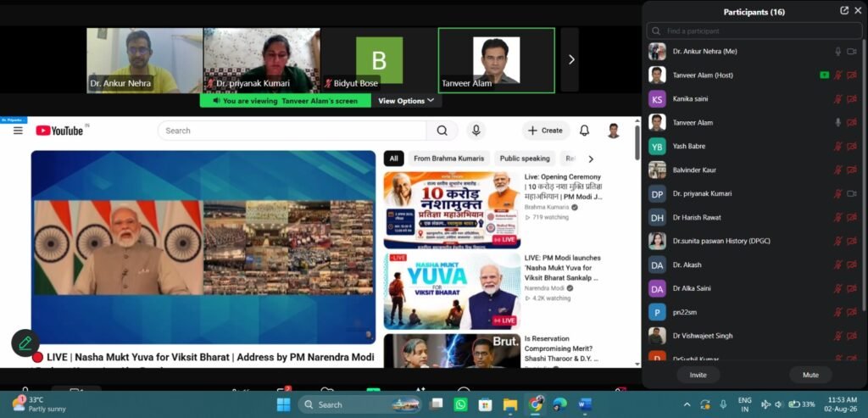Open Task View from the taskbar
Viewport: 868px width, 418px height.
point(437,404)
